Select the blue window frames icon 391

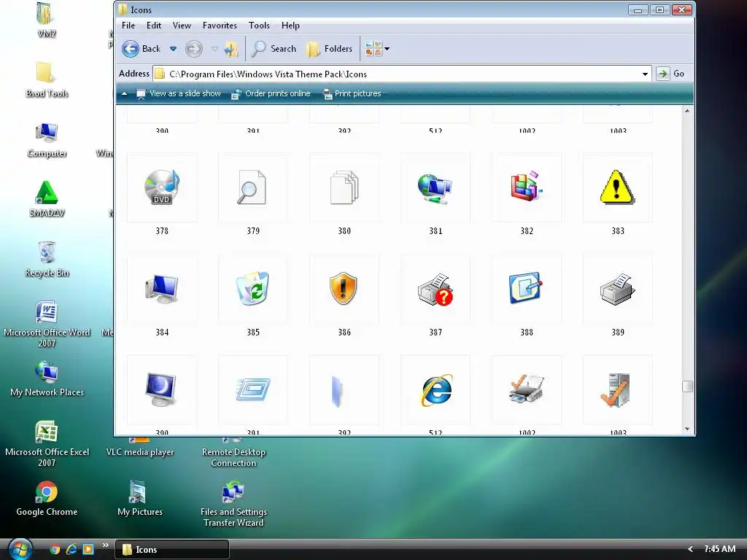tap(253, 390)
